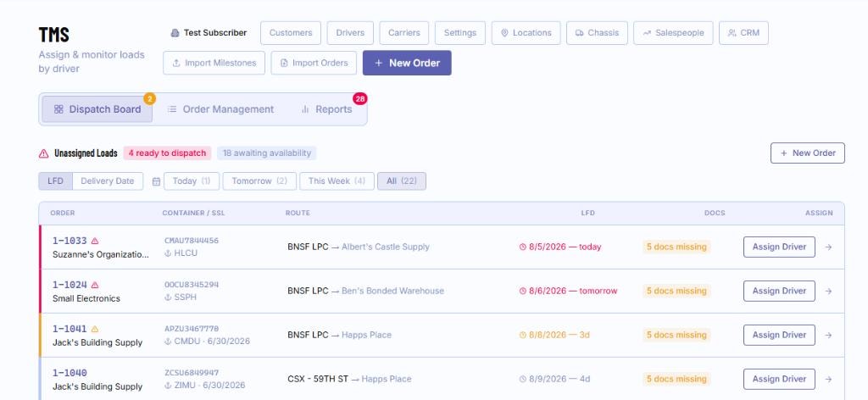Open order 1-1024 with row arrow

click(x=828, y=291)
